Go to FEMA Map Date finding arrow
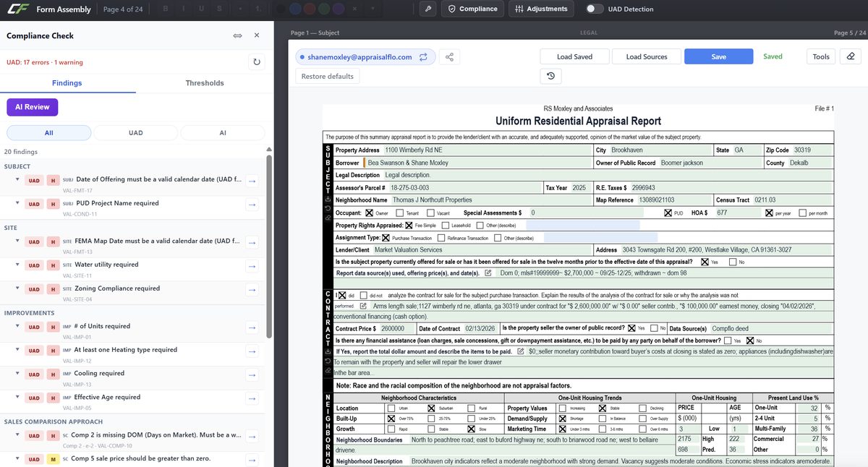 252,244
